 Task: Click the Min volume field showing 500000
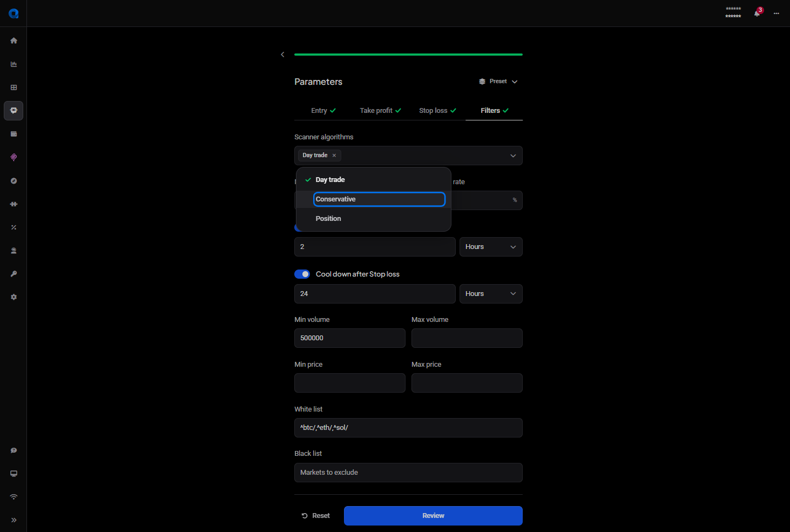(350, 338)
